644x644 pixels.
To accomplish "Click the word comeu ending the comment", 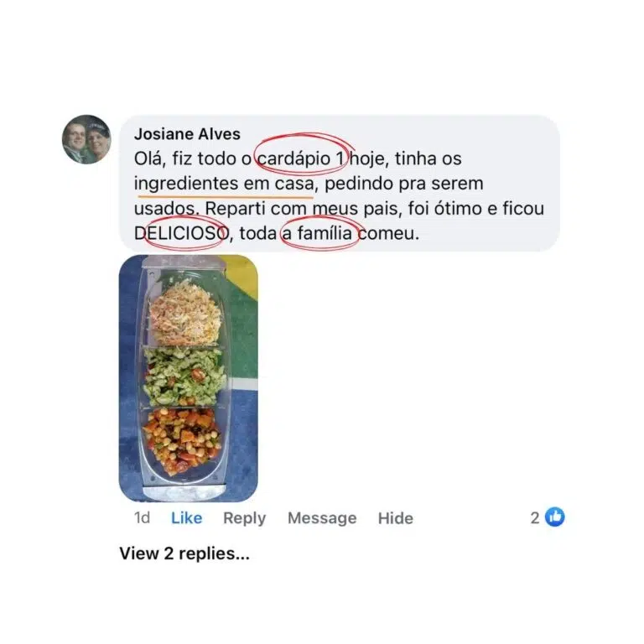I will point(388,233).
